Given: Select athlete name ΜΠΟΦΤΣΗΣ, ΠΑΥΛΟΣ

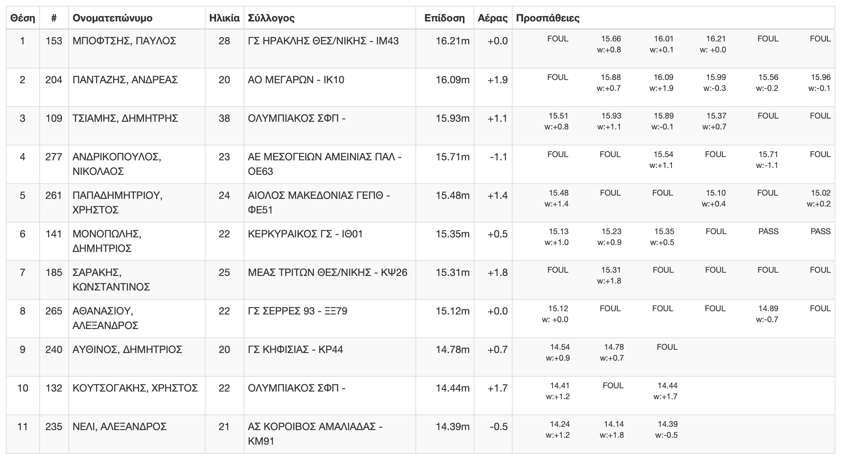Looking at the screenshot, I should point(124,41).
